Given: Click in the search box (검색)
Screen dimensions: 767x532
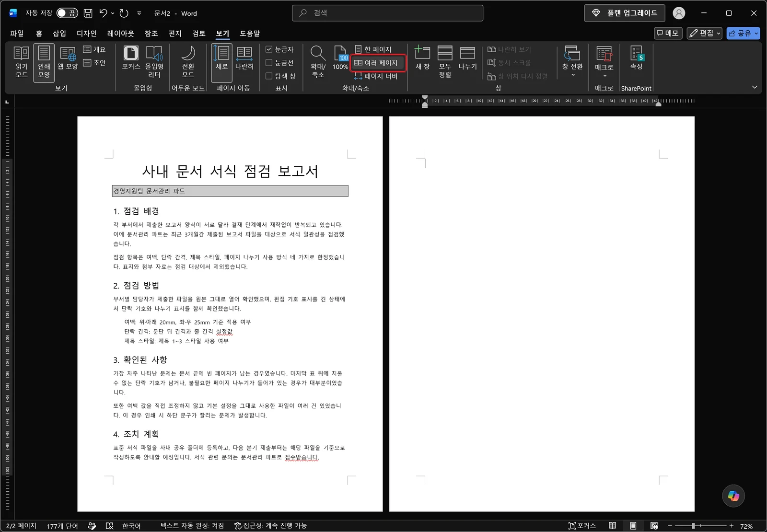Looking at the screenshot, I should tap(387, 13).
